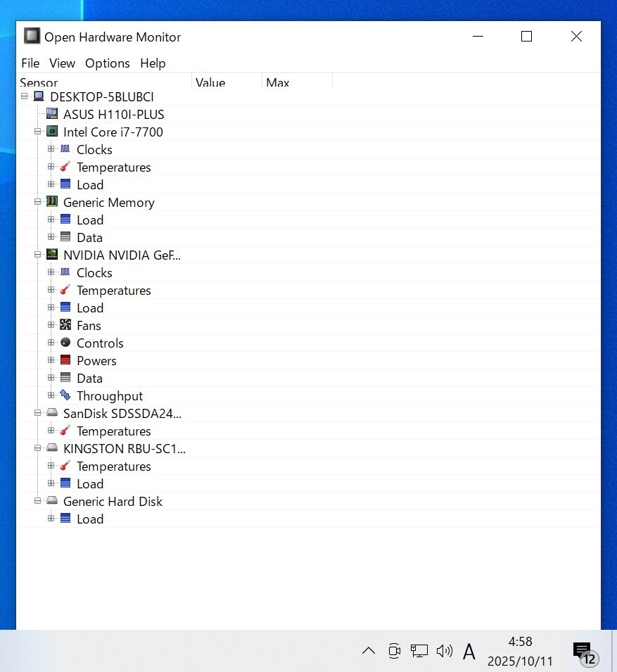Click the Meet Now tray icon
The height and width of the screenshot is (672, 617).
tap(394, 651)
